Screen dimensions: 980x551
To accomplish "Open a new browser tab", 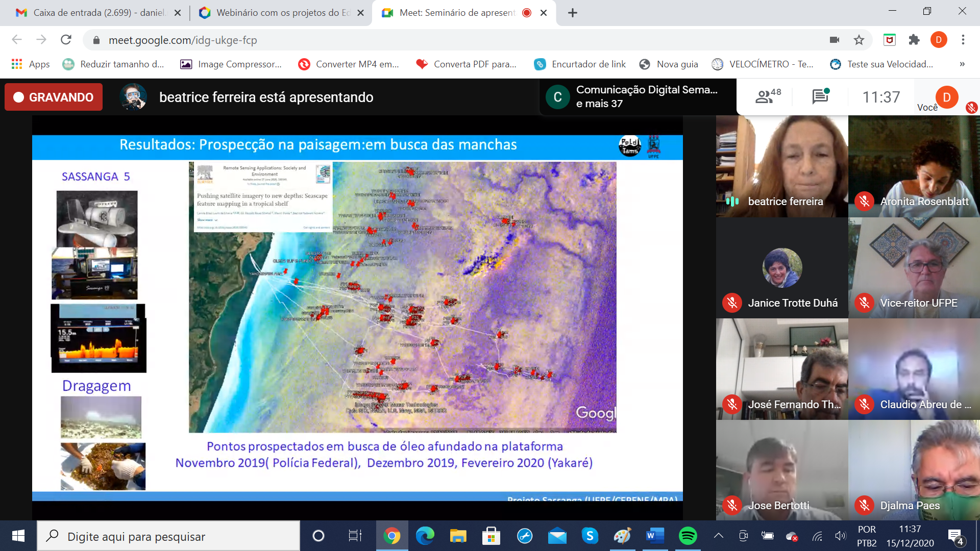I will (x=573, y=13).
